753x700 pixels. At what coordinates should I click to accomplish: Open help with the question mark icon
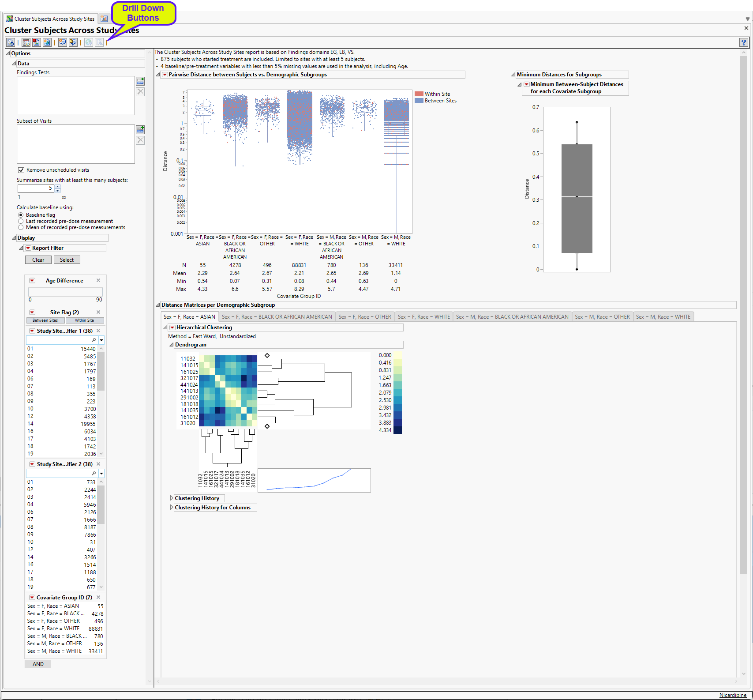coord(744,42)
